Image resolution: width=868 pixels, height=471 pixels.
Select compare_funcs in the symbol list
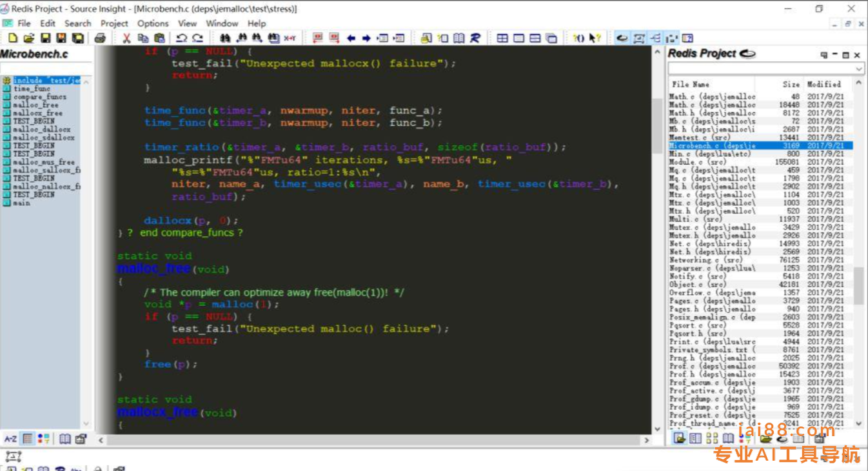click(40, 97)
